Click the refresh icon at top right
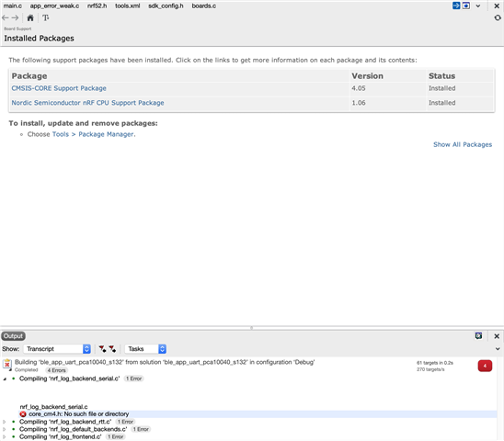Screen dimensions: 504x441 coord(498,18)
